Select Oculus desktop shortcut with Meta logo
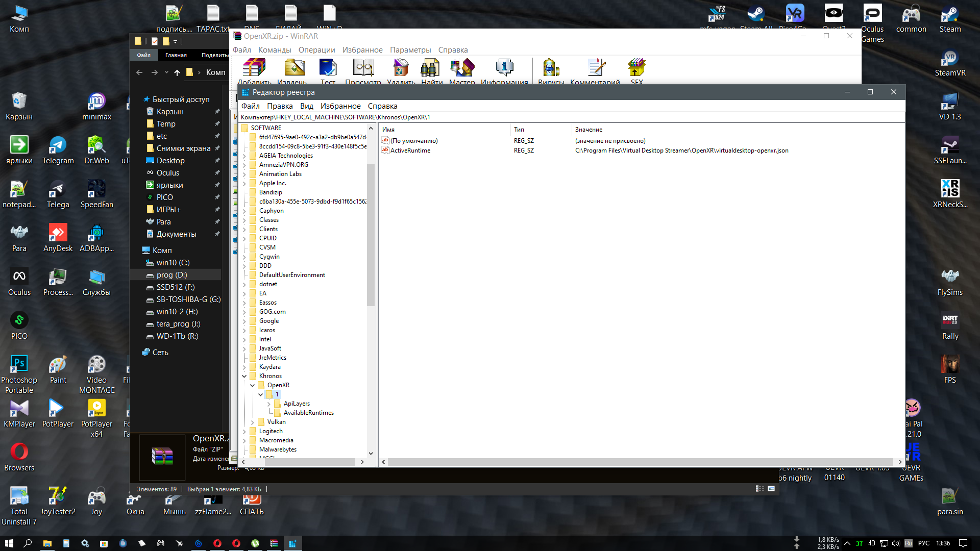 coord(19,282)
